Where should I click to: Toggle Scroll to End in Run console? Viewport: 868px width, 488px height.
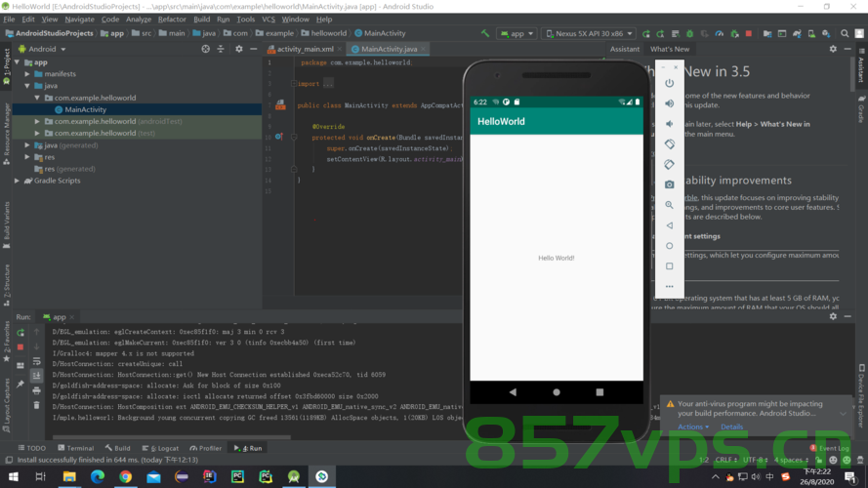(36, 376)
